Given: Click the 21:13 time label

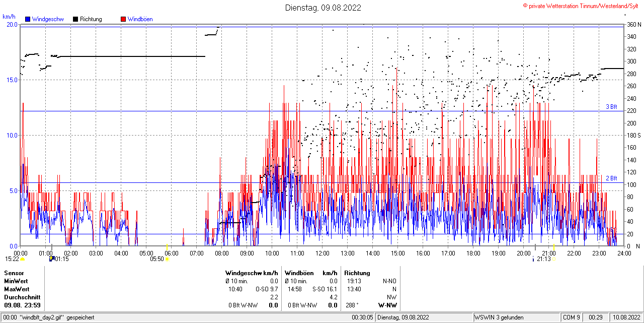Looking at the screenshot, I should click(544, 259).
